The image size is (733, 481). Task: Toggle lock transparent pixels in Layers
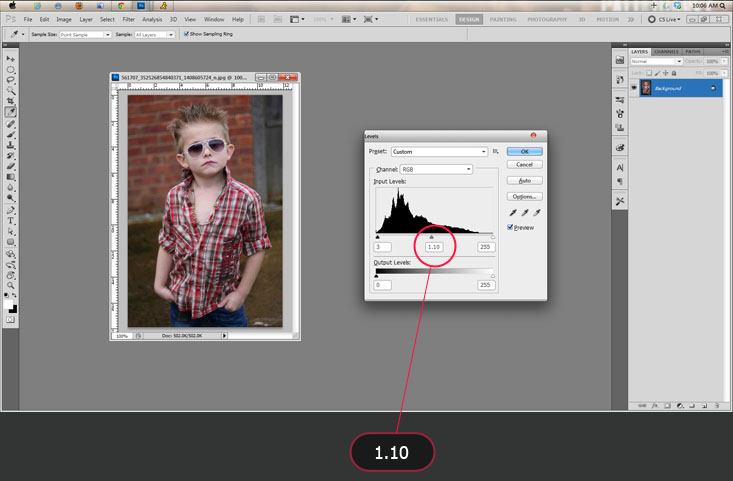click(649, 73)
